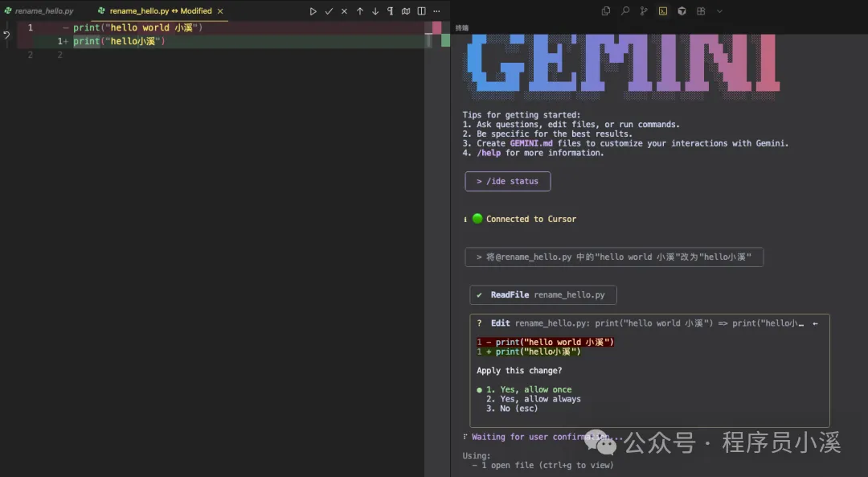The width and height of the screenshot is (868, 477).
Task: Run the Python file with play icon
Action: tap(313, 11)
